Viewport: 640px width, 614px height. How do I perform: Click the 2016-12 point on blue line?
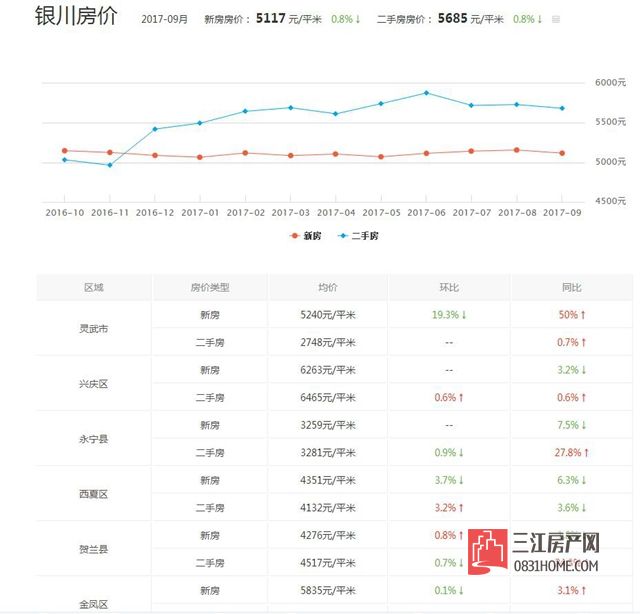(x=155, y=129)
